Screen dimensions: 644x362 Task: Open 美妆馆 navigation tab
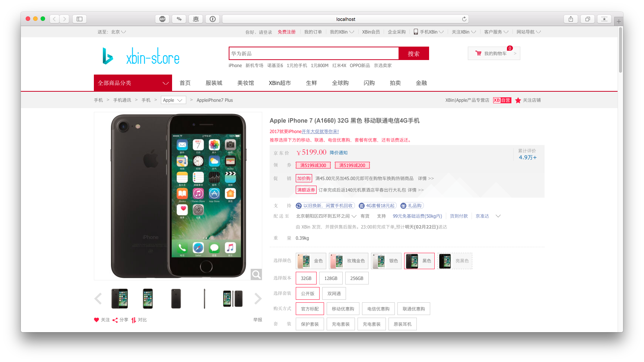click(x=245, y=83)
